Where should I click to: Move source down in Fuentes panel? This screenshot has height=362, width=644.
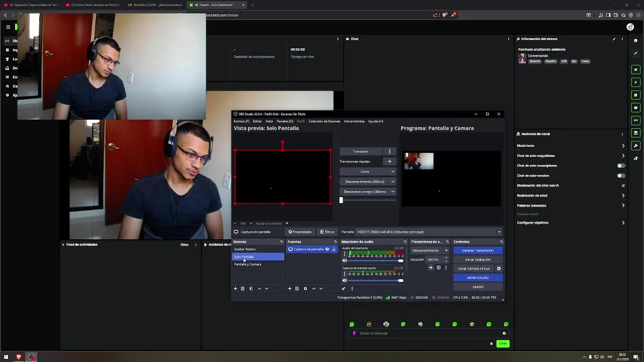(x=321, y=289)
